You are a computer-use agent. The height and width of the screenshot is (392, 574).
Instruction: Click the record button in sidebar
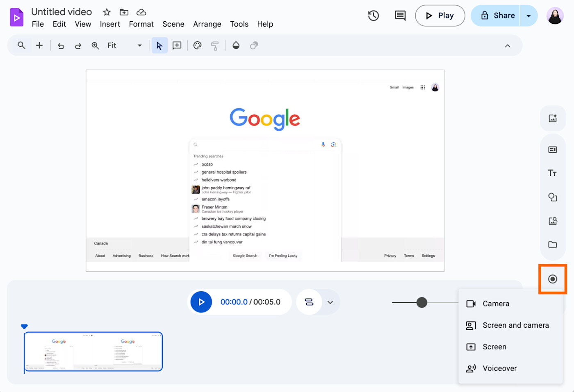(x=553, y=279)
